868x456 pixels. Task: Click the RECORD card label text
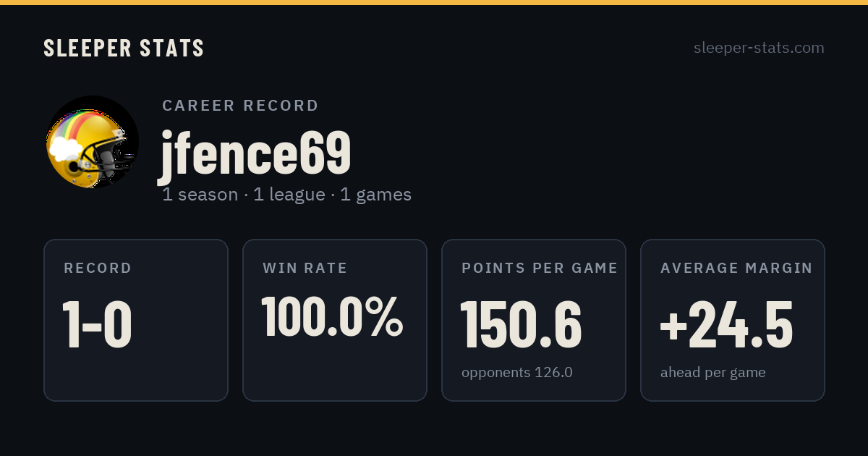coord(98,269)
